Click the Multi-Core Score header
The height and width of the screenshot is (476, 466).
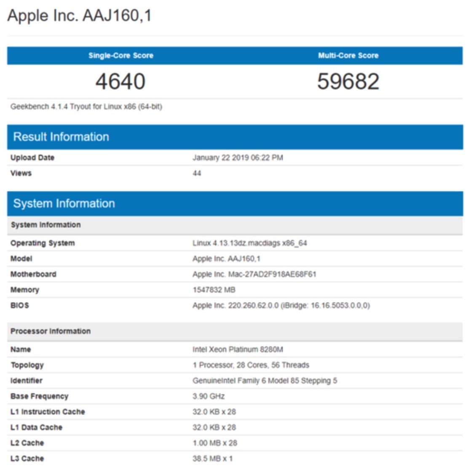point(348,56)
